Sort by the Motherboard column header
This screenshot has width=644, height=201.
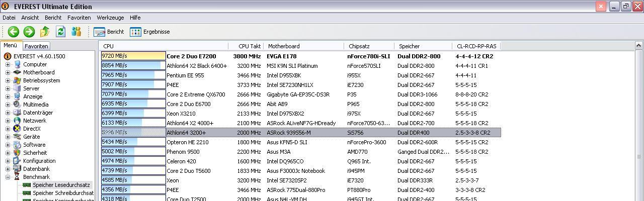[x=304, y=46]
